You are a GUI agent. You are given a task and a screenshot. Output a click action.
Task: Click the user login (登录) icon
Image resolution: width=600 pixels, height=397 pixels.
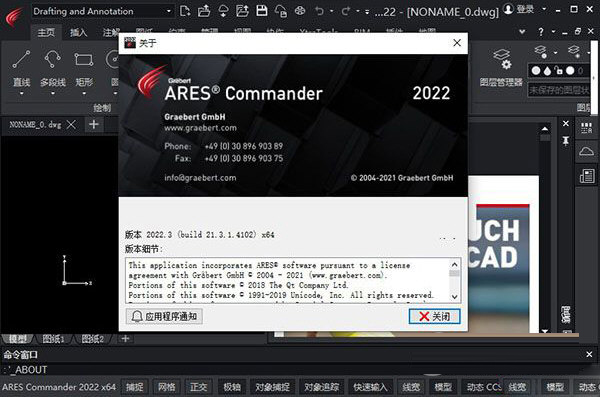pos(508,9)
